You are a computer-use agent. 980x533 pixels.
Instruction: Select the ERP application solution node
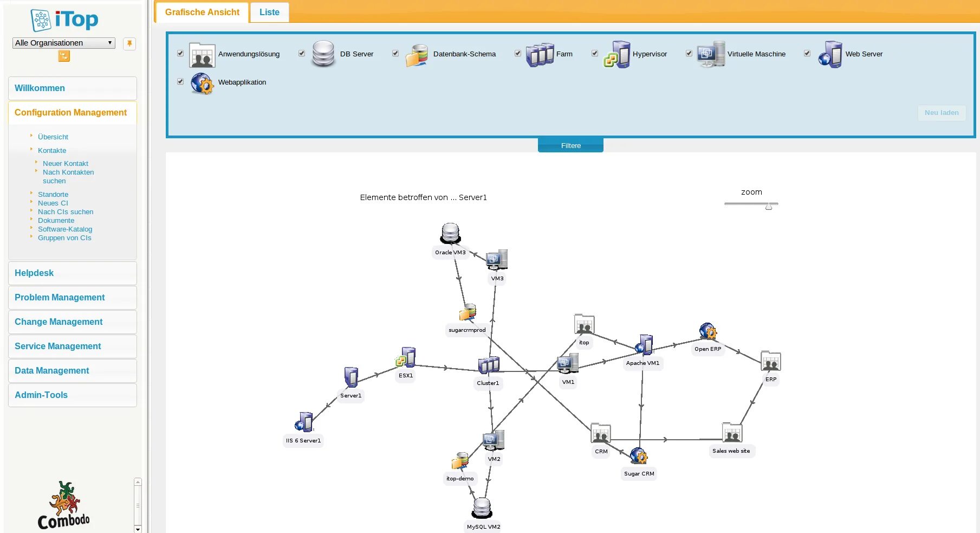click(770, 361)
